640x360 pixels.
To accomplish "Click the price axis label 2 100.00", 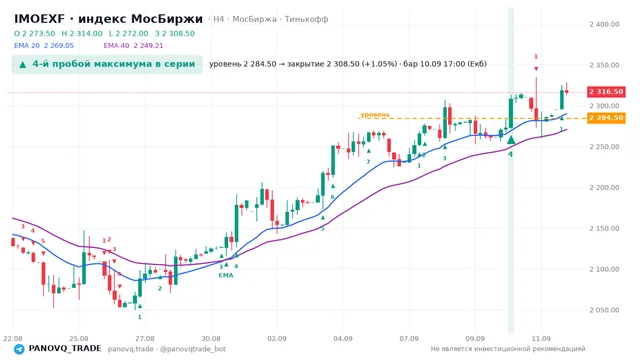I will click(x=604, y=269).
